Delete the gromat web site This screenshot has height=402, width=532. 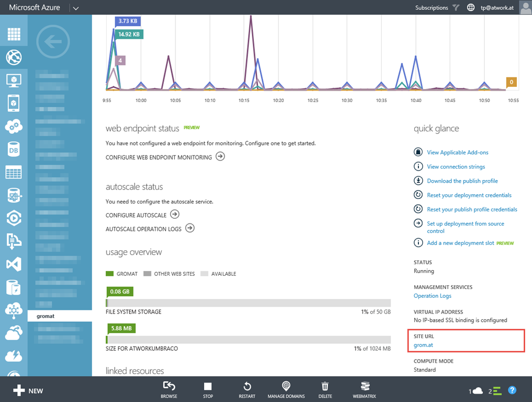(x=325, y=389)
